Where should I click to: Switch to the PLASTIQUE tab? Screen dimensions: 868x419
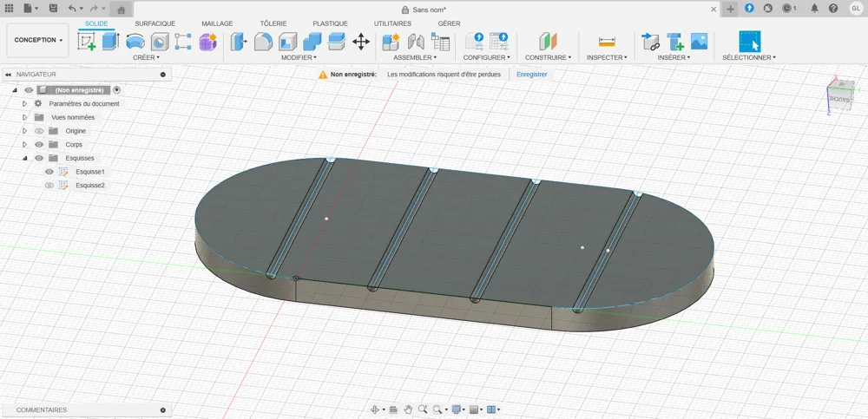(330, 23)
